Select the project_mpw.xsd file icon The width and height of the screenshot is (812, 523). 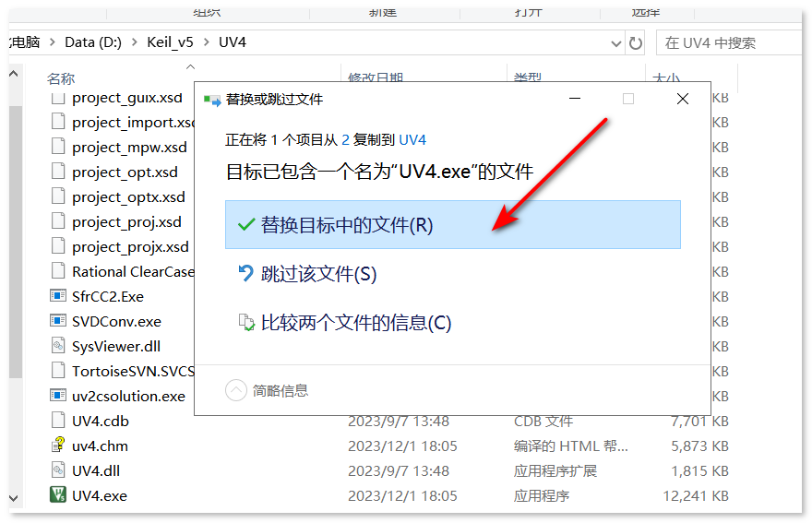pos(58,147)
